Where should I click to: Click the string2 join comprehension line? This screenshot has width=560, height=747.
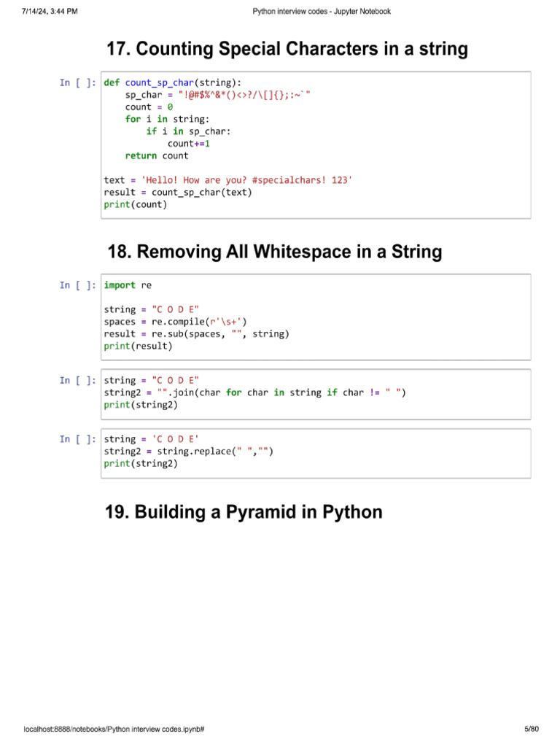pyautogui.click(x=254, y=392)
